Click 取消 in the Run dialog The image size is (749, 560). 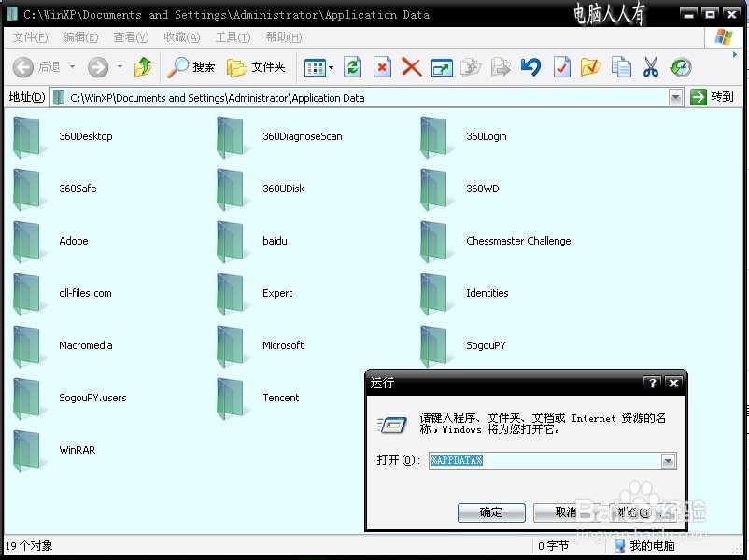(x=567, y=512)
